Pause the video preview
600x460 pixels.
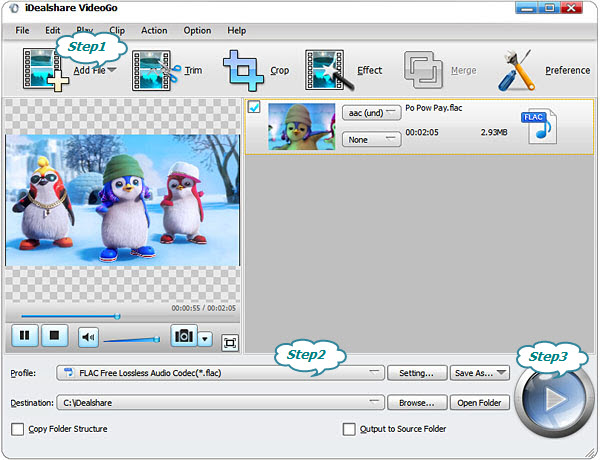tap(25, 336)
